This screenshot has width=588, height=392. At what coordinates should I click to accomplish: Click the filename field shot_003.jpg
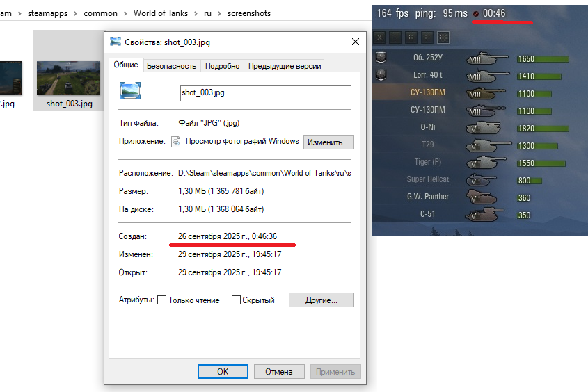266,93
